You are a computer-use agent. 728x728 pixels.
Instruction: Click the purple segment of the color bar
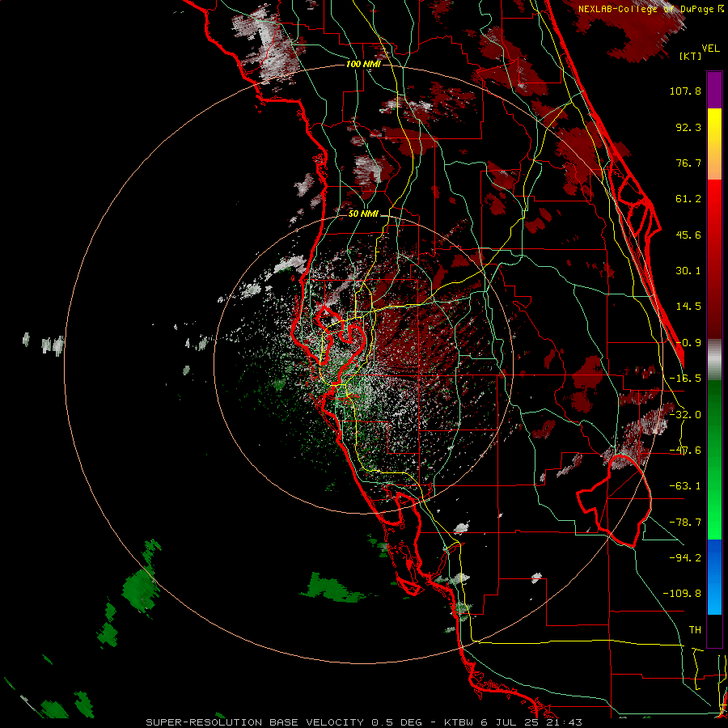[x=714, y=91]
